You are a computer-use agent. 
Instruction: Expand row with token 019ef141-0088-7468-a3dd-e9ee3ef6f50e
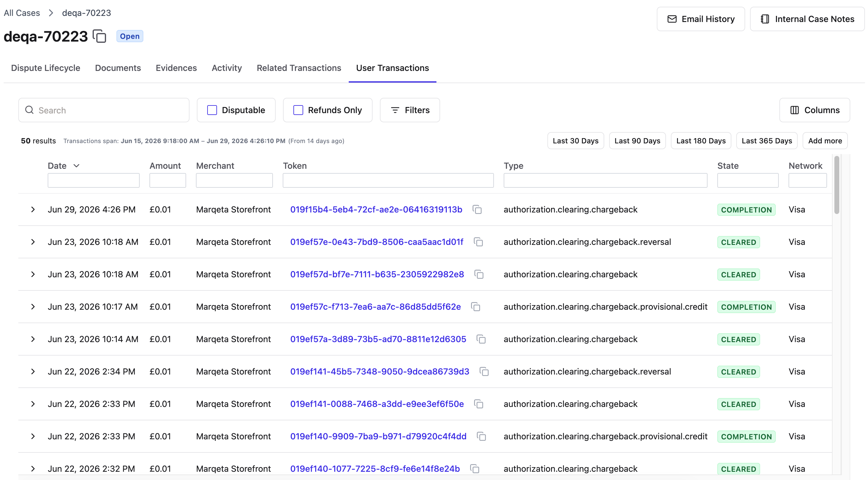33,404
